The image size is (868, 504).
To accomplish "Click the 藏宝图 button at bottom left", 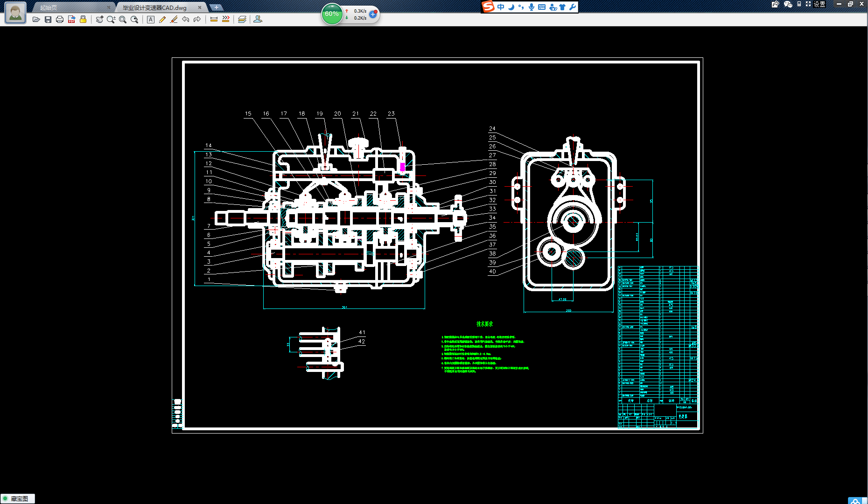I will point(18,498).
